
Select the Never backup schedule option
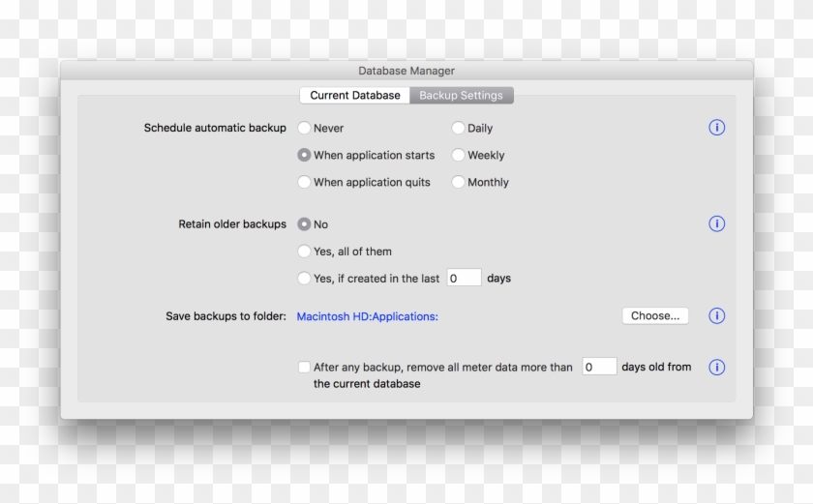coord(305,128)
